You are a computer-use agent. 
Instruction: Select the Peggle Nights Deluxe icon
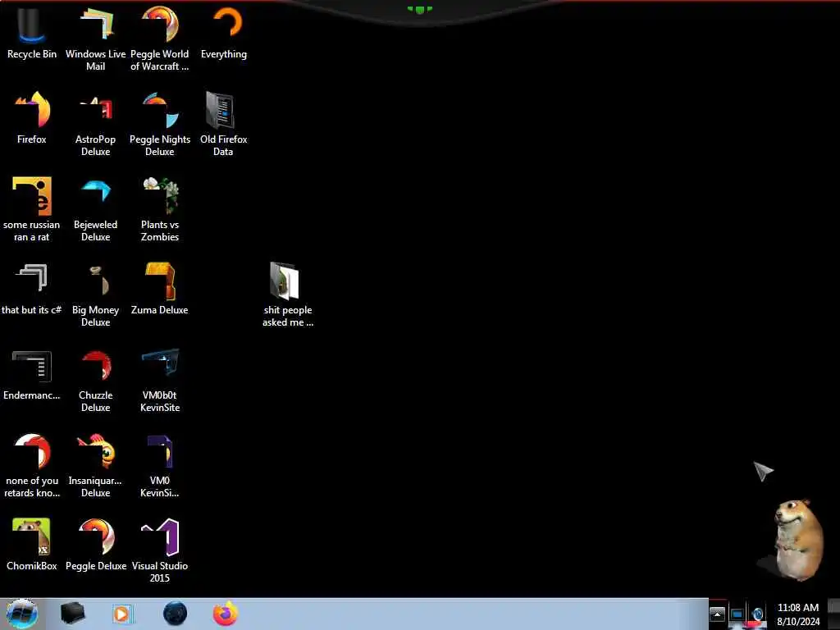[x=160, y=123]
